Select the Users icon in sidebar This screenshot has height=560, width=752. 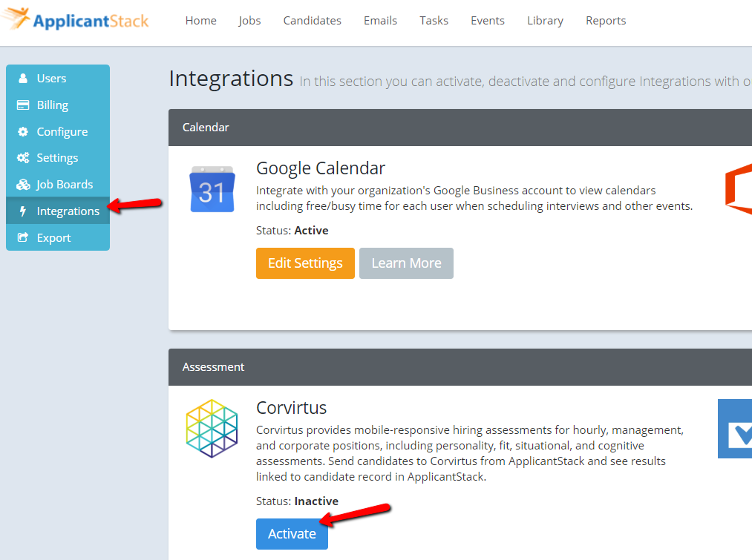coord(24,78)
